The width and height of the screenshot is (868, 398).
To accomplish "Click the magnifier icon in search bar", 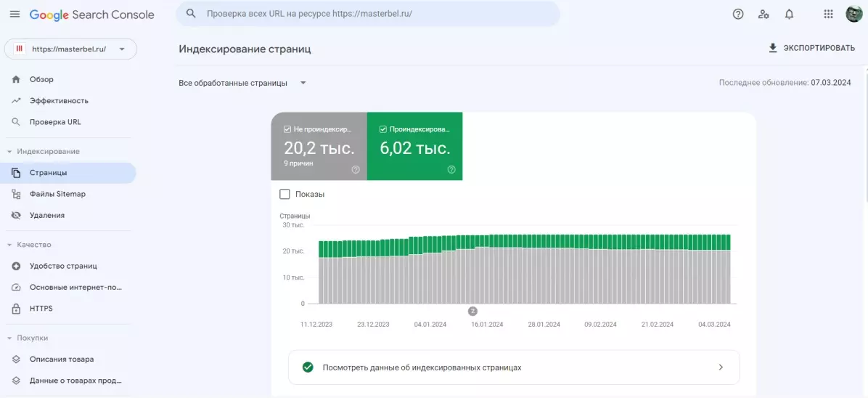I will (x=192, y=14).
